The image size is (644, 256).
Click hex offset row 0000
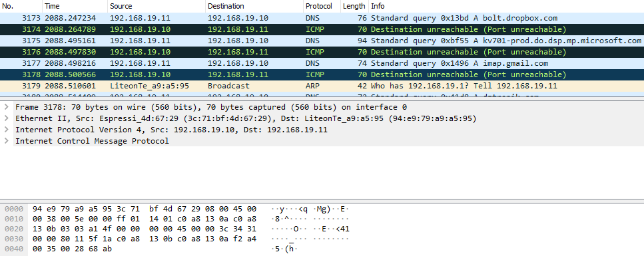(x=14, y=209)
